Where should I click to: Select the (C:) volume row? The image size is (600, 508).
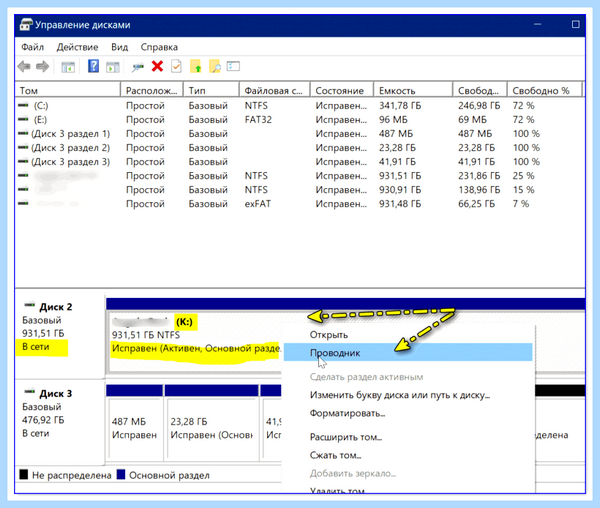(300, 106)
